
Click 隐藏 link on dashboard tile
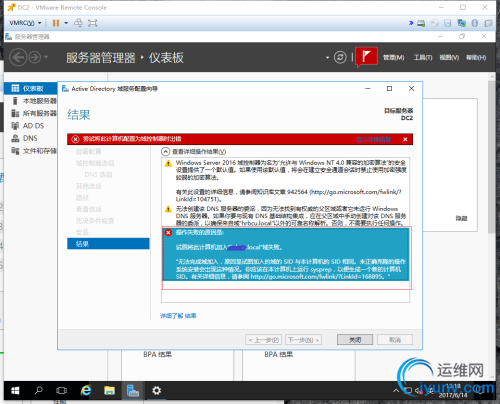click(461, 218)
